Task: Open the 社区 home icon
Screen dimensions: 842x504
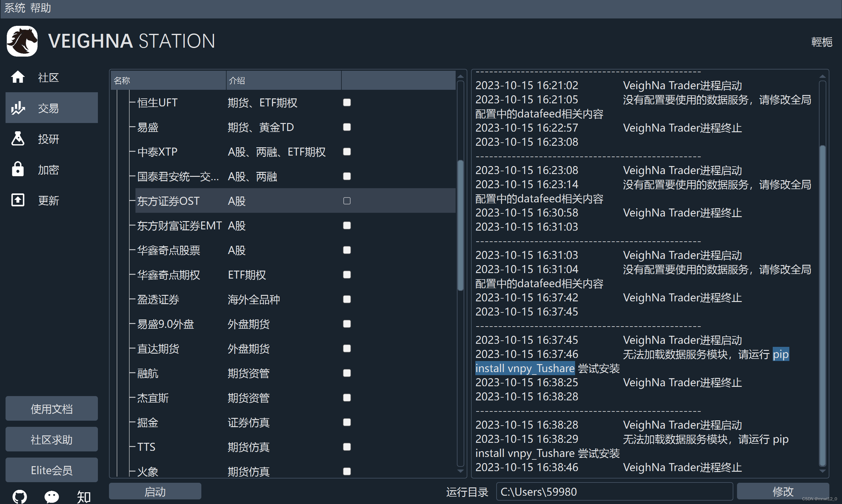Action: pyautogui.click(x=18, y=77)
